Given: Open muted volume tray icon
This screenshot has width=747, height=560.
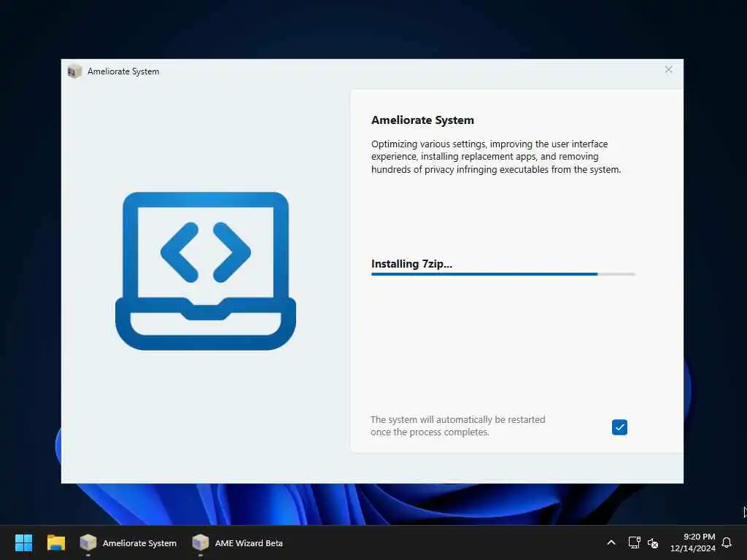Looking at the screenshot, I should tap(653, 542).
